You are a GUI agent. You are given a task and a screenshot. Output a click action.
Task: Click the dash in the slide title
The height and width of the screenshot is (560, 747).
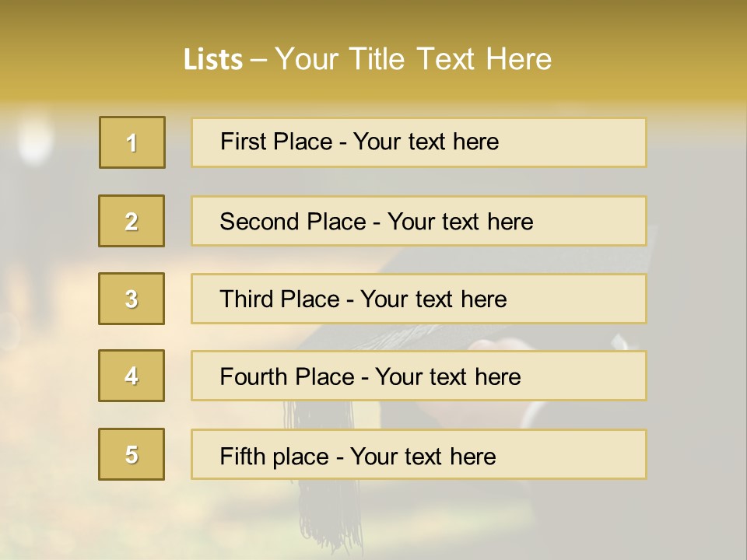point(258,60)
